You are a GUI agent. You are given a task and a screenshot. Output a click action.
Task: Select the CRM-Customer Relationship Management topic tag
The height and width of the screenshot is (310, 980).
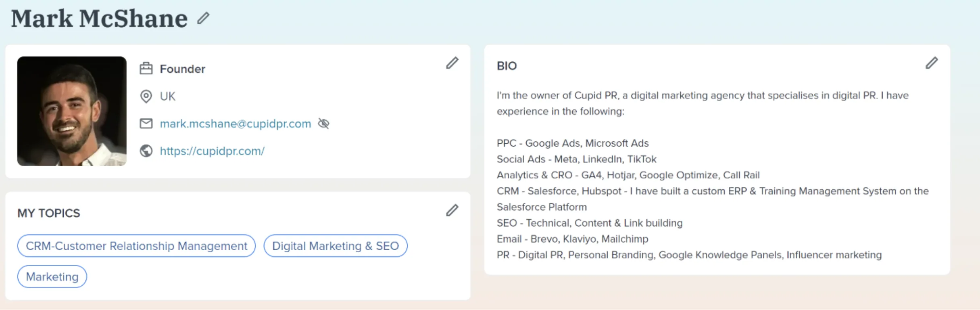(x=136, y=246)
